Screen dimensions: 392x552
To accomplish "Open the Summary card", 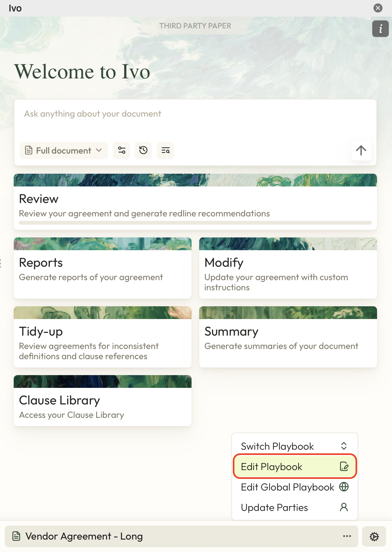I will coord(288,337).
